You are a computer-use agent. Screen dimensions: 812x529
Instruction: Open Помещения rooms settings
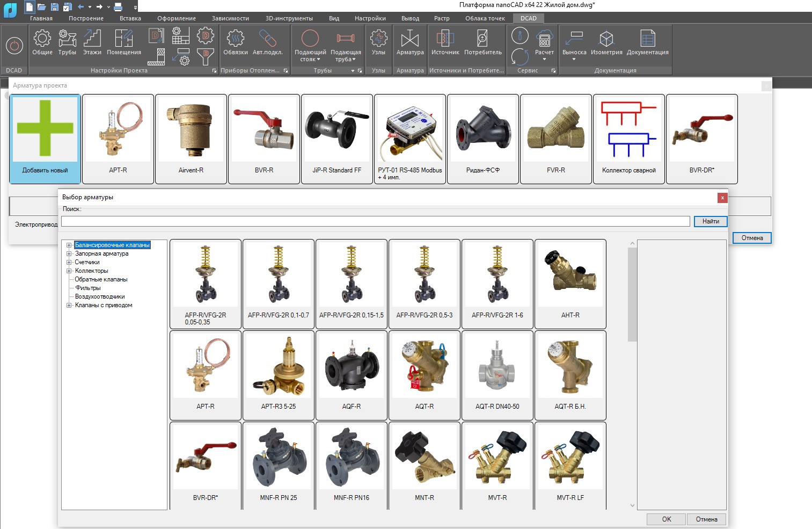[124, 42]
